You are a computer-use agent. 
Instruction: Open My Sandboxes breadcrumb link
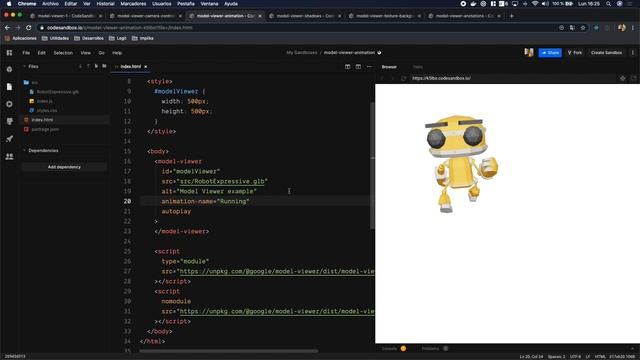point(302,53)
